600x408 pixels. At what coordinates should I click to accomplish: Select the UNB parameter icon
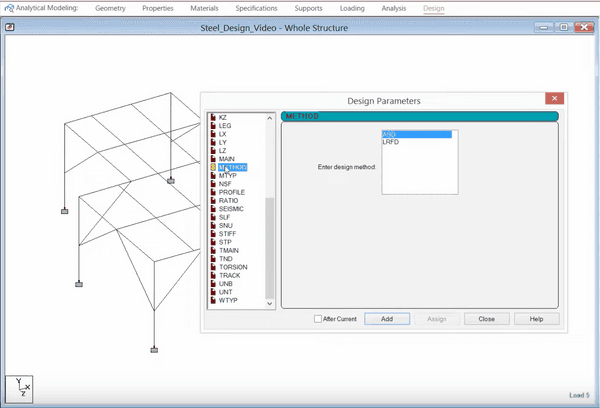click(213, 284)
